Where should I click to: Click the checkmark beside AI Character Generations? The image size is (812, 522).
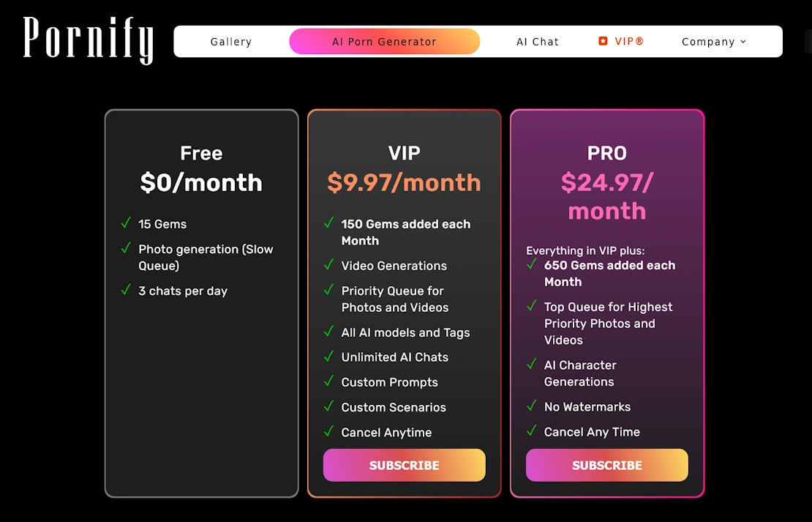(x=532, y=365)
